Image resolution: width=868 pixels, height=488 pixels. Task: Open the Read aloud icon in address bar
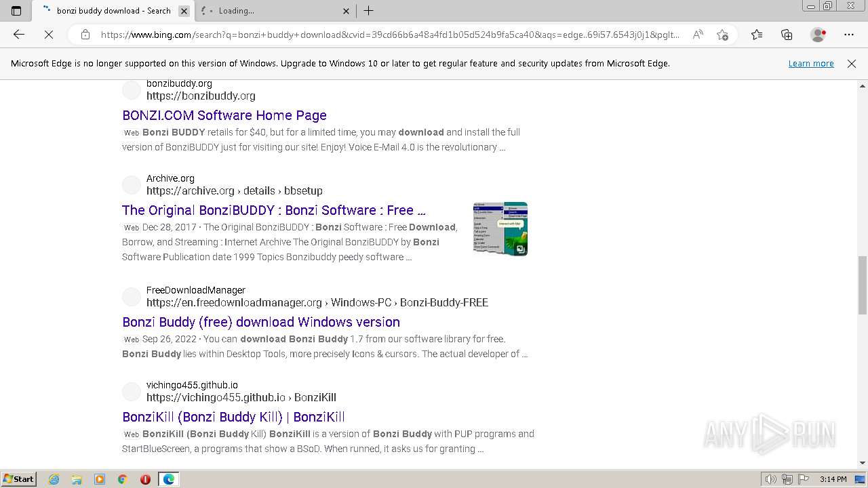click(x=698, y=35)
